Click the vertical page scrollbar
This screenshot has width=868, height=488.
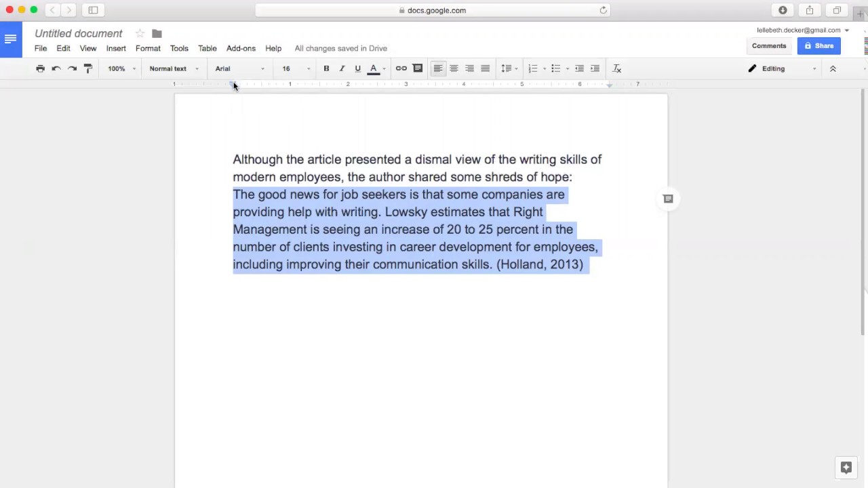(x=863, y=210)
